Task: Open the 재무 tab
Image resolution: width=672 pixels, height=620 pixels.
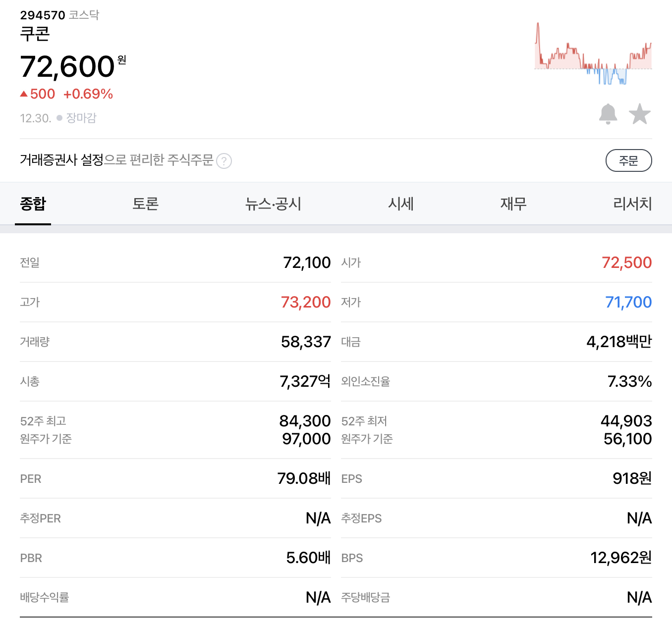Action: click(513, 204)
